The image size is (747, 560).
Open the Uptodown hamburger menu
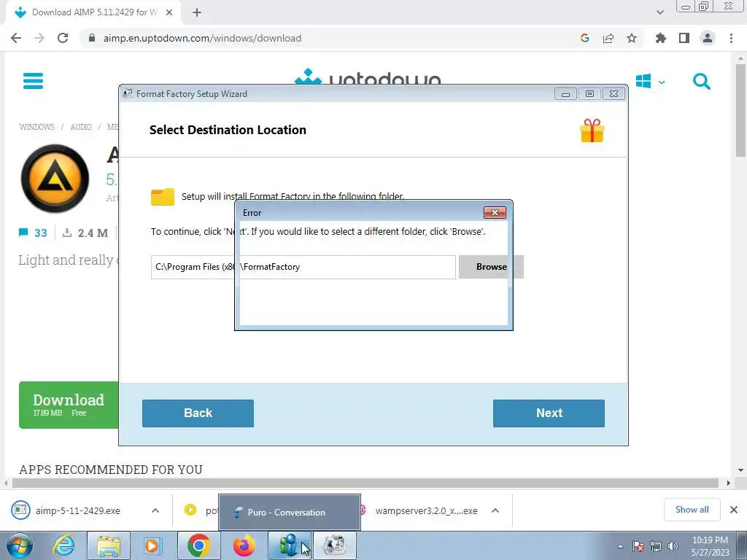[x=34, y=81]
